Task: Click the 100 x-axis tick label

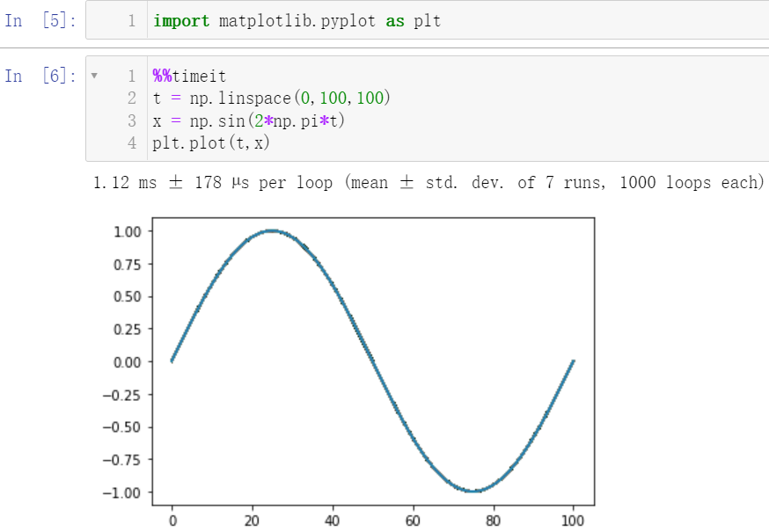Action: point(573,521)
